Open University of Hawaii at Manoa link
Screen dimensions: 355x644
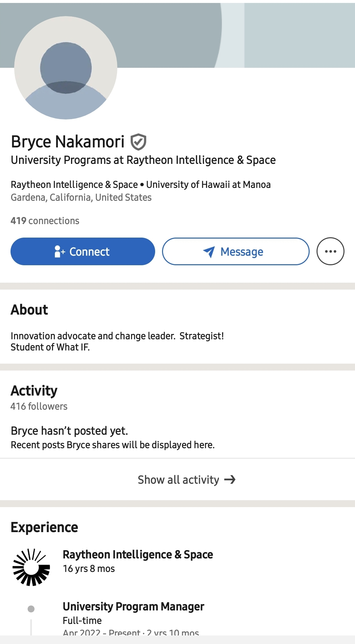pyautogui.click(x=208, y=185)
